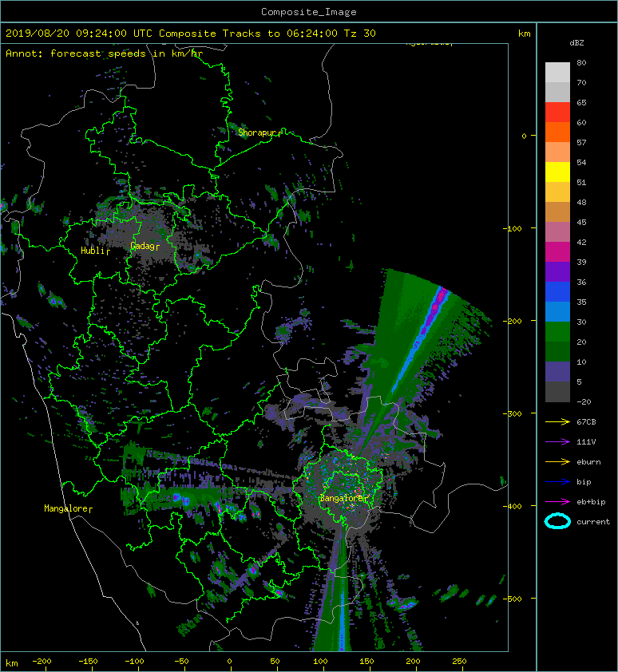Click the 0 tick on the right km axis
The image size is (618, 672).
coord(524,136)
